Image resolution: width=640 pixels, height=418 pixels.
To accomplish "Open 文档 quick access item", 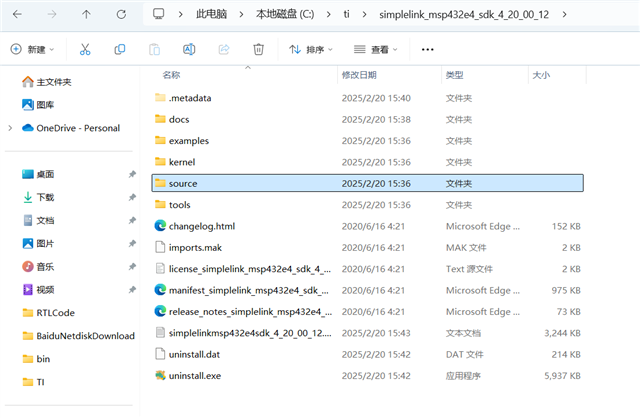I will tap(38, 220).
